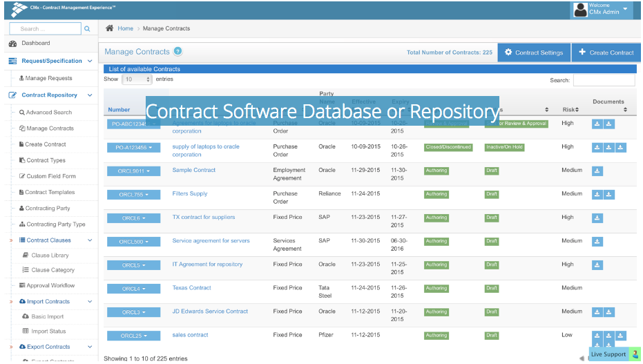The width and height of the screenshot is (643, 364).
Task: Click Request/Specification section icon
Action: coord(12,61)
